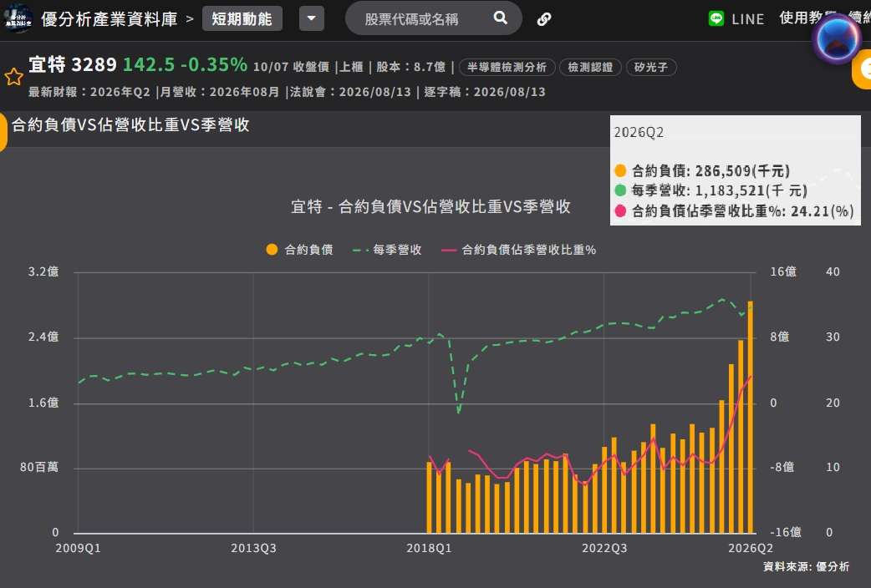Open the 檢測認證 tag
Viewport: 871px width, 588px height.
(x=590, y=67)
